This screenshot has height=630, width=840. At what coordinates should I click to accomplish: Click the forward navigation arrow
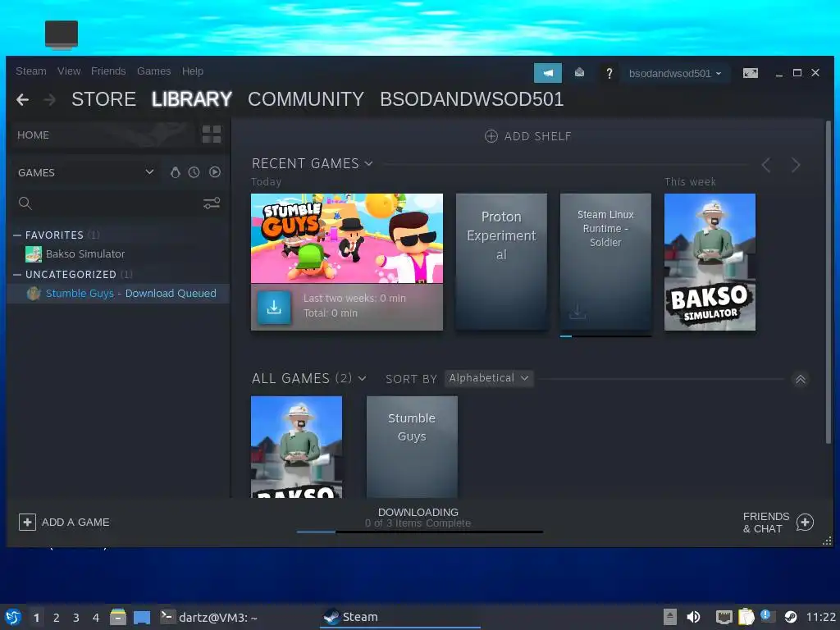click(49, 99)
